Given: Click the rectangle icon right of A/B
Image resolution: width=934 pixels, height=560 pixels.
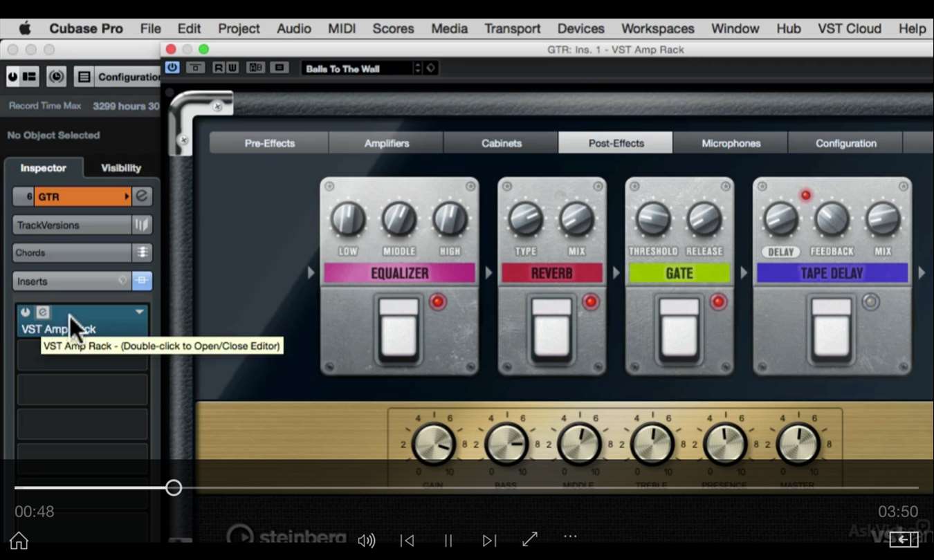Looking at the screenshot, I should point(280,68).
